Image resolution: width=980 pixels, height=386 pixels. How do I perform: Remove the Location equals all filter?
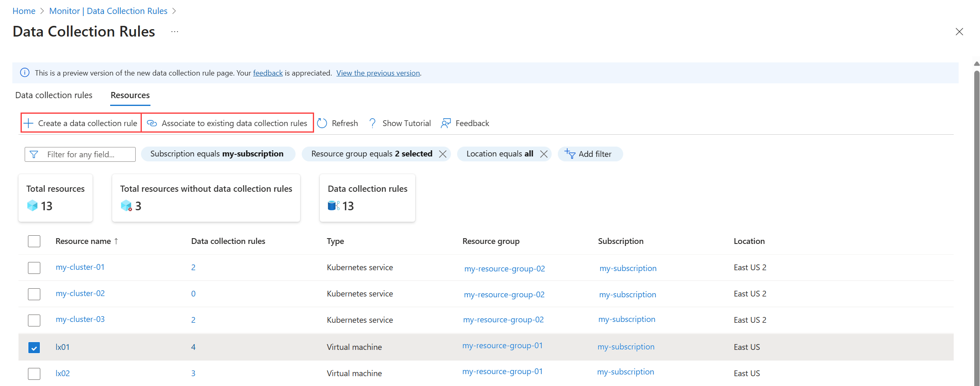coord(543,154)
